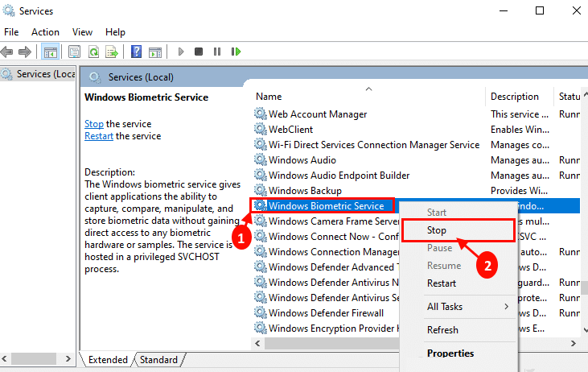Screen dimensions: 588x372
Task: Select the Windows Backup gear icon
Action: [x=261, y=190]
